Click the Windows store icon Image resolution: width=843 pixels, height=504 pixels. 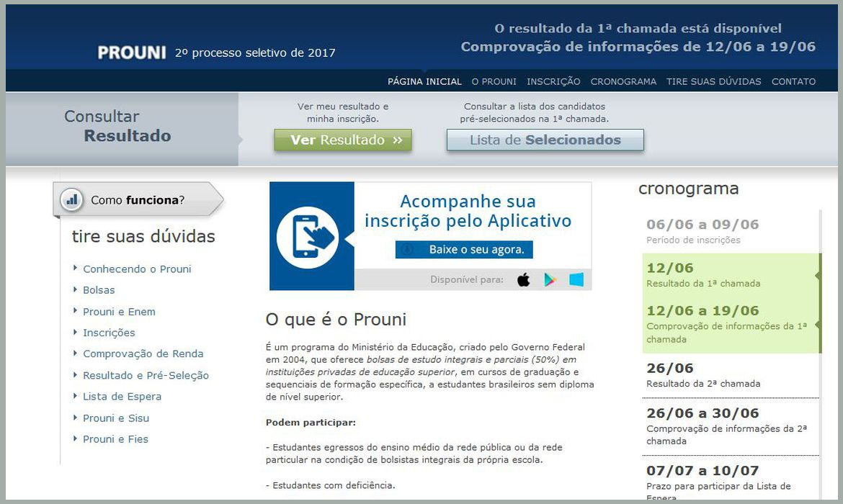tap(576, 279)
